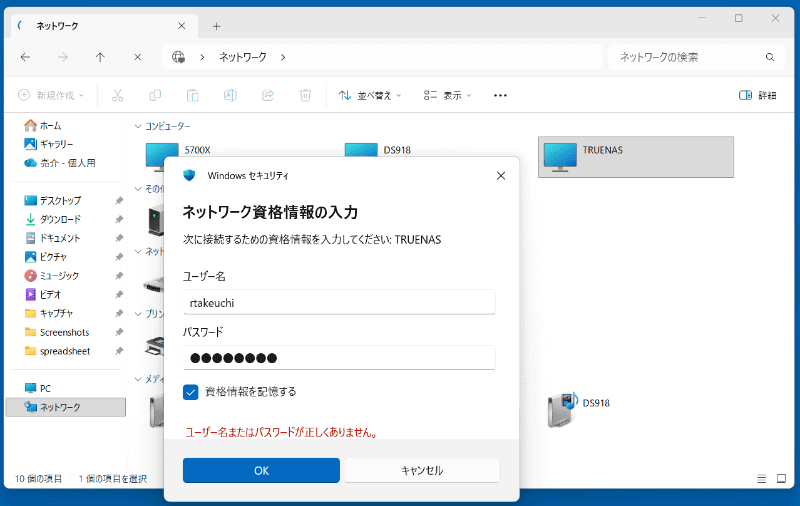The width and height of the screenshot is (800, 506).
Task: Collapse the コンピューター group
Action: click(x=138, y=126)
